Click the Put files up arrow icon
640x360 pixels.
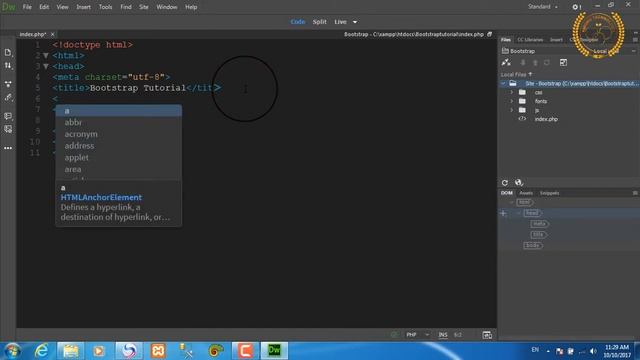[x=535, y=62]
